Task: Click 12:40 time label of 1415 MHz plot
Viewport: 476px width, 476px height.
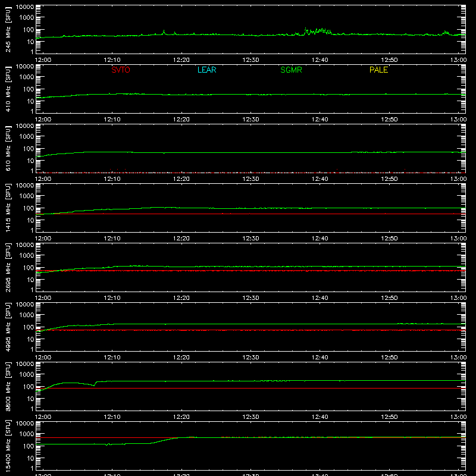Action: [320, 239]
